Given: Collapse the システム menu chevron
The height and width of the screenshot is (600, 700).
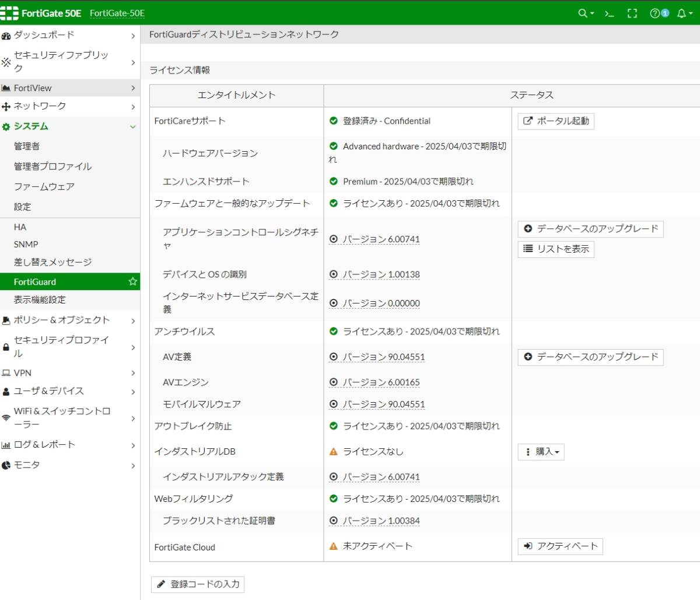Looking at the screenshot, I should click(x=133, y=127).
